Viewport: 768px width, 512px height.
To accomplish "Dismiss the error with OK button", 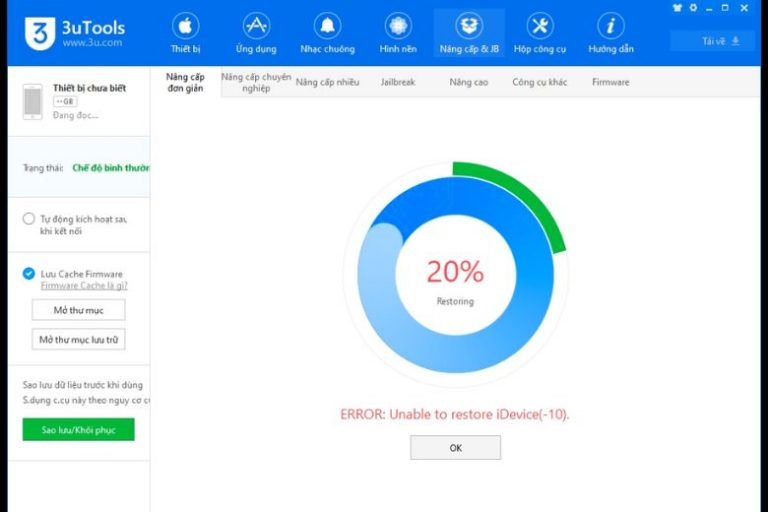I will (x=456, y=448).
